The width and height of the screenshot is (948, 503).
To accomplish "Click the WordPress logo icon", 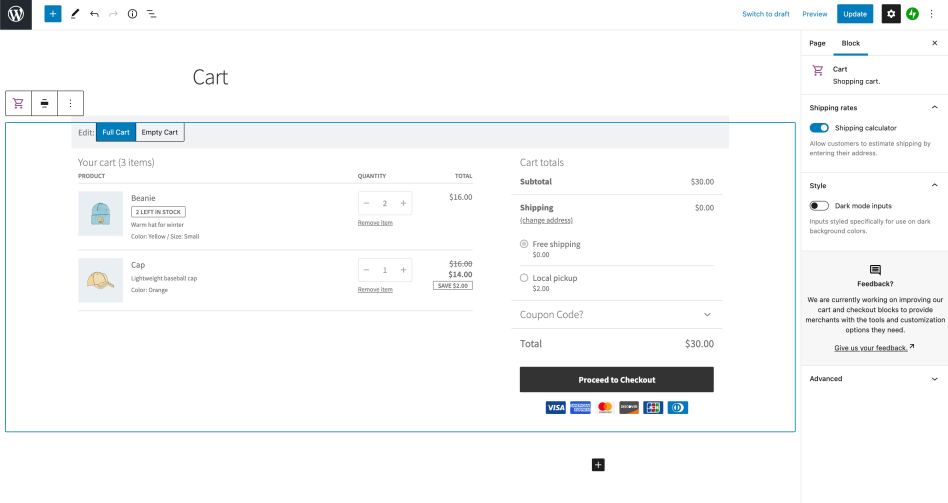I will pyautogui.click(x=15, y=14).
